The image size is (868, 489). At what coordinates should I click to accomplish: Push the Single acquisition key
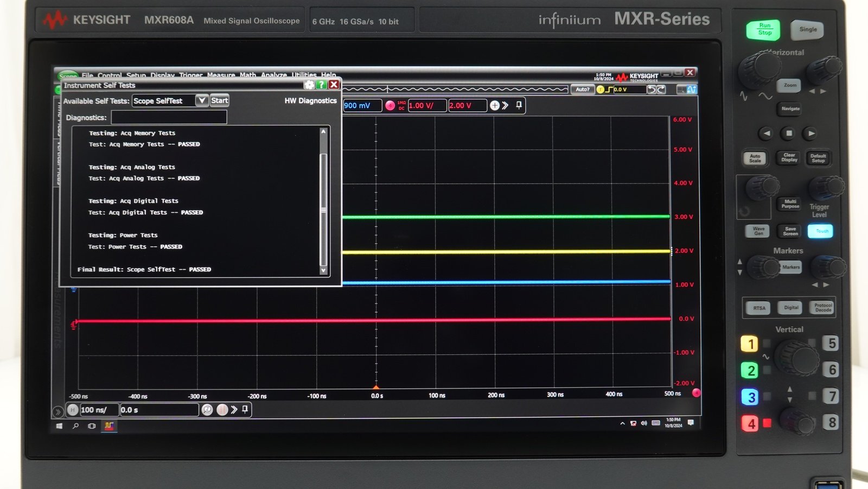click(x=808, y=29)
